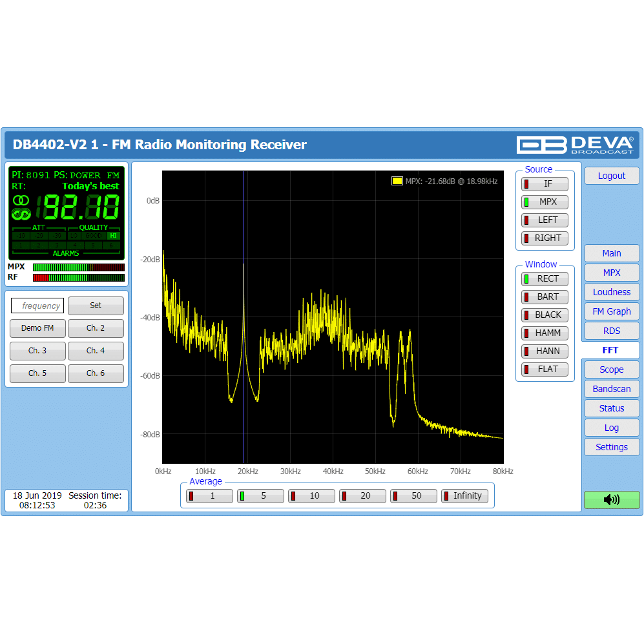This screenshot has height=644, width=644.
Task: Select IF as the FFT source
Action: click(x=545, y=184)
